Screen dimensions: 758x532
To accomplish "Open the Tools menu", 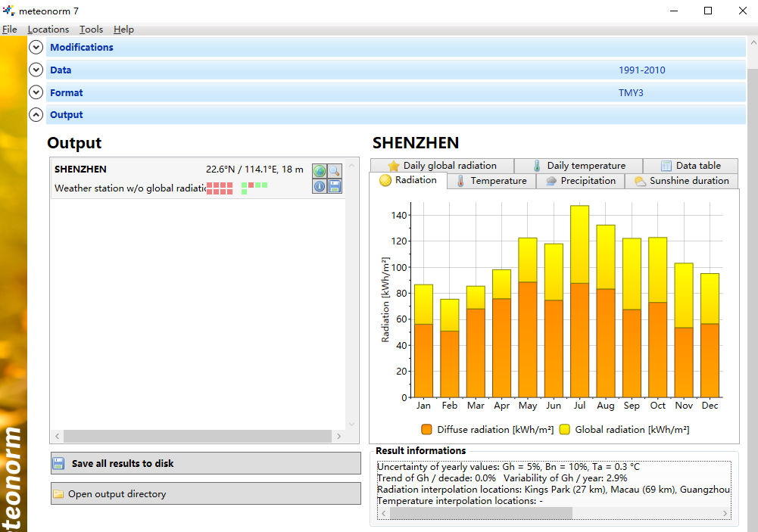I will tap(91, 30).
